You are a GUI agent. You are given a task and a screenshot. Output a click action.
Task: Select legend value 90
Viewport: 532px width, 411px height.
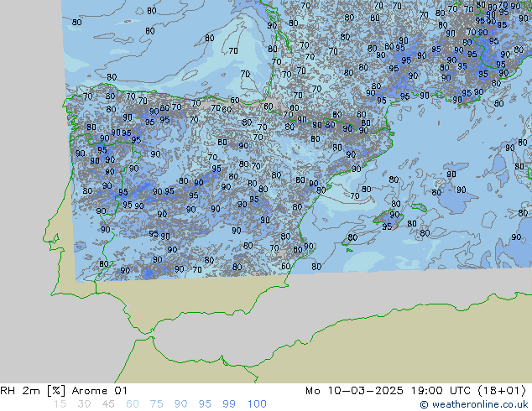tap(180, 404)
